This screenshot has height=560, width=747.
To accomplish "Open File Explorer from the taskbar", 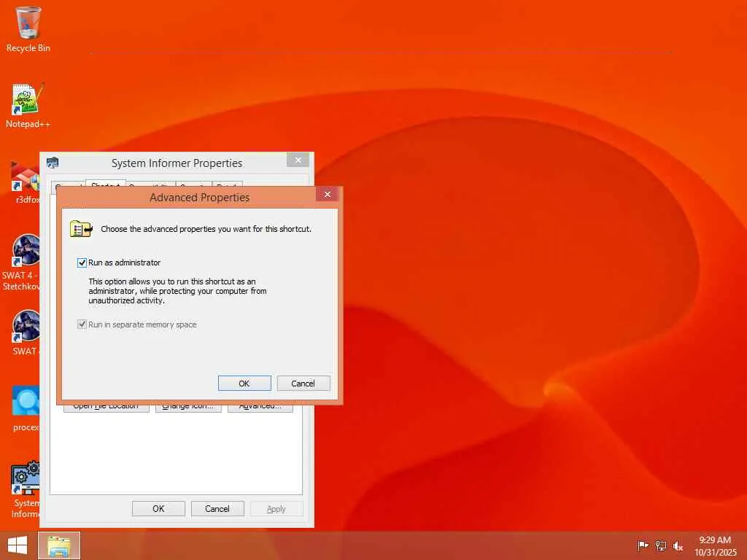I will tap(59, 545).
